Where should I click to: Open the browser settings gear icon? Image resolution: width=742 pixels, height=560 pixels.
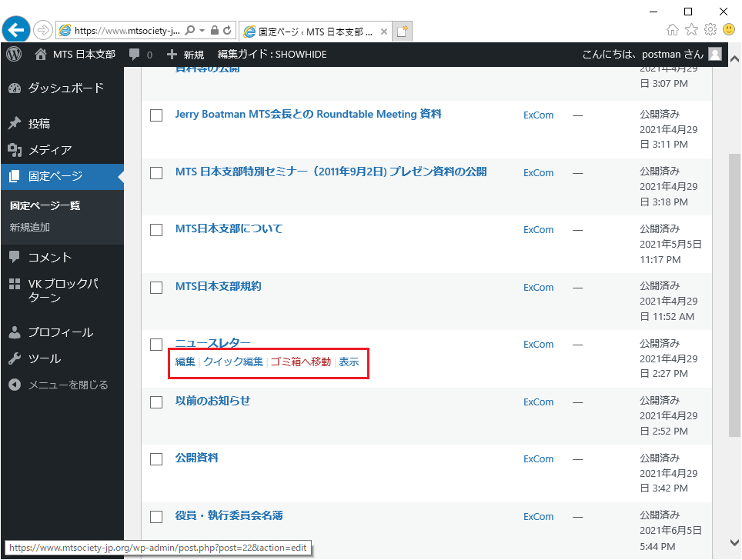(x=710, y=30)
